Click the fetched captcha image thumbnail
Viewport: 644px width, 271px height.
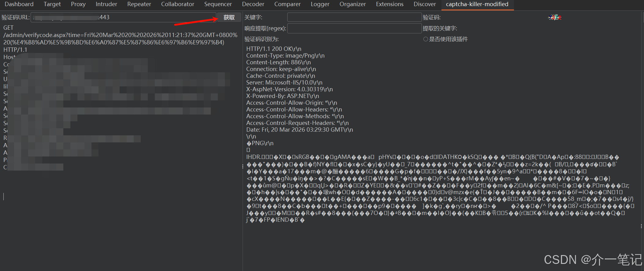pyautogui.click(x=554, y=17)
